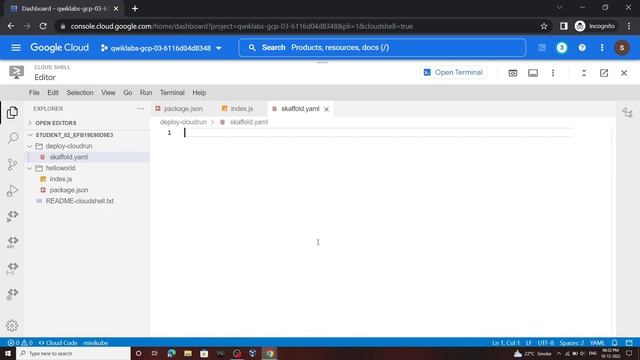
Task: Open the Edit menu
Action: click(53, 93)
